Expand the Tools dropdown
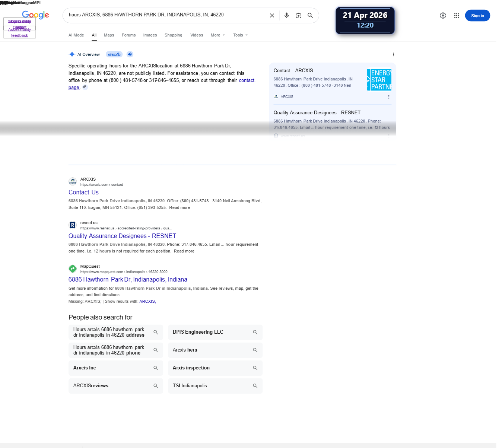502x448 pixels. click(x=240, y=35)
